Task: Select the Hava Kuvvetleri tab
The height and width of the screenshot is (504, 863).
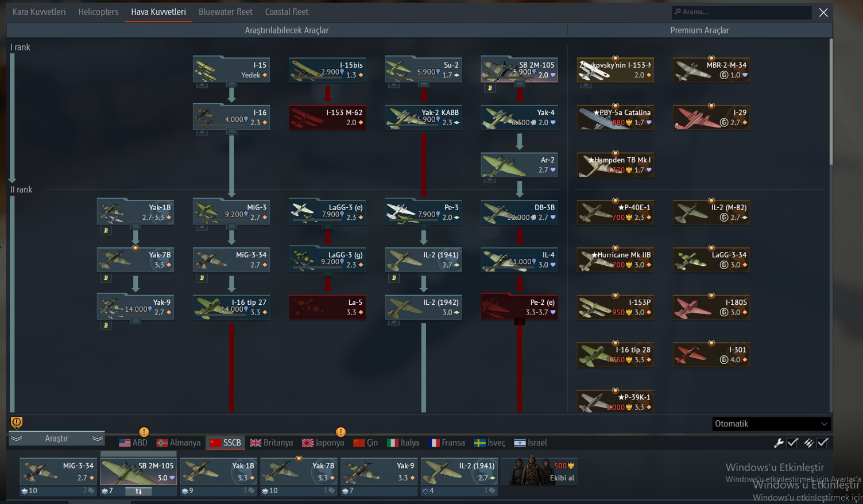Action: coord(158,11)
